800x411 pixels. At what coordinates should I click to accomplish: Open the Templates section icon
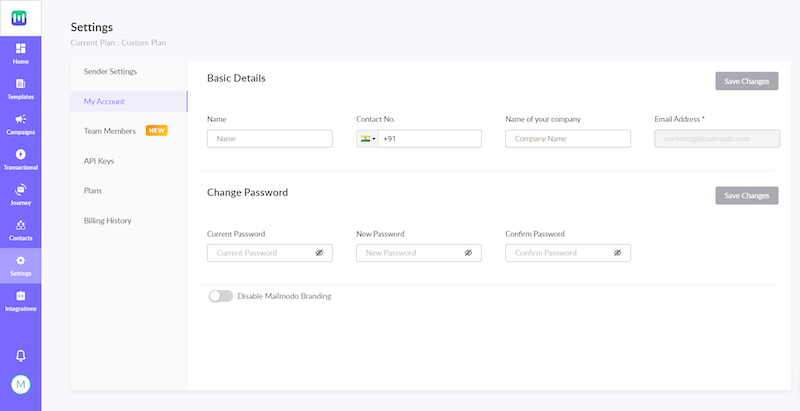point(20,87)
